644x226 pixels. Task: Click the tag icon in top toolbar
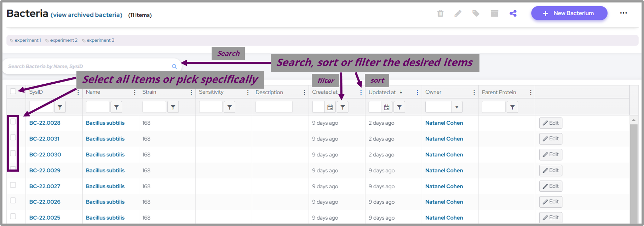coord(476,13)
